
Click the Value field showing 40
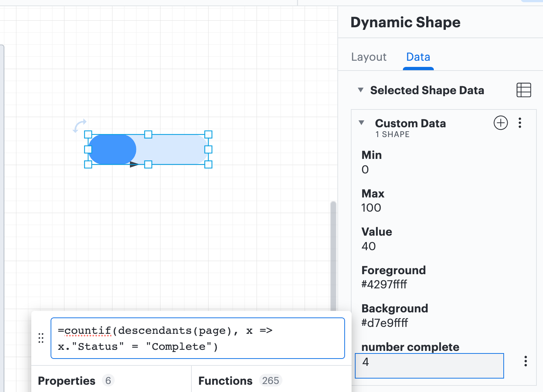(369, 246)
